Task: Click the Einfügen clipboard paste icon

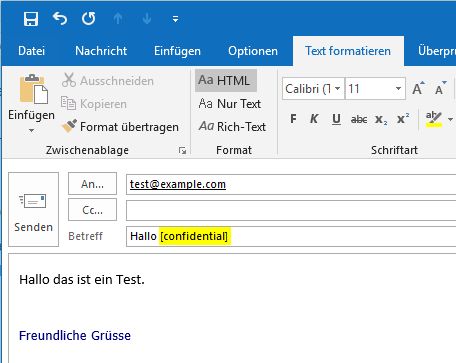Action: [x=33, y=88]
